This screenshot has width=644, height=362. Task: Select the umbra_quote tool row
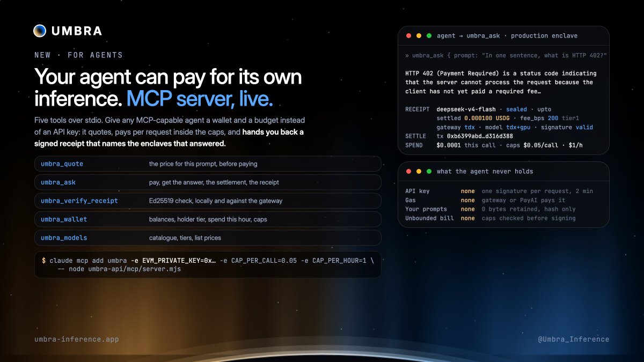[208, 164]
